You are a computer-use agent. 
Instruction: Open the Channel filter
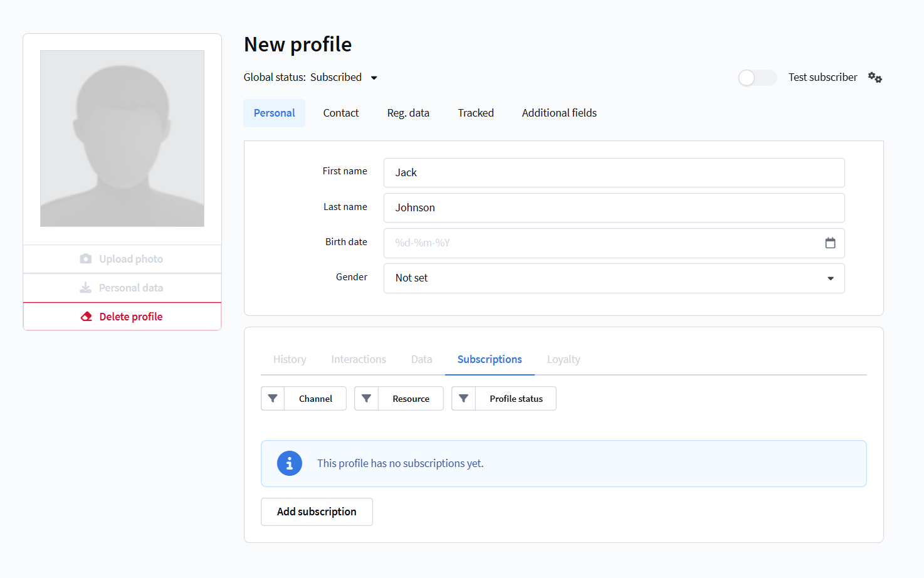tap(315, 399)
